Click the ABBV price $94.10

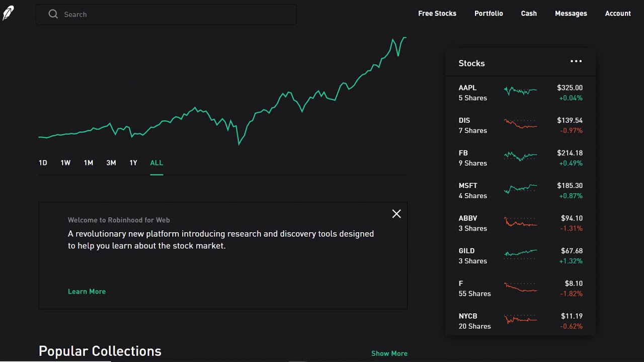pos(572,218)
